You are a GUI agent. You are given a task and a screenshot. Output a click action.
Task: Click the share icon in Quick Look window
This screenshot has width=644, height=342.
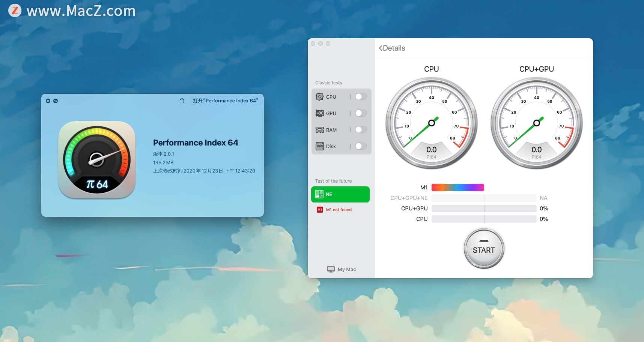(182, 100)
